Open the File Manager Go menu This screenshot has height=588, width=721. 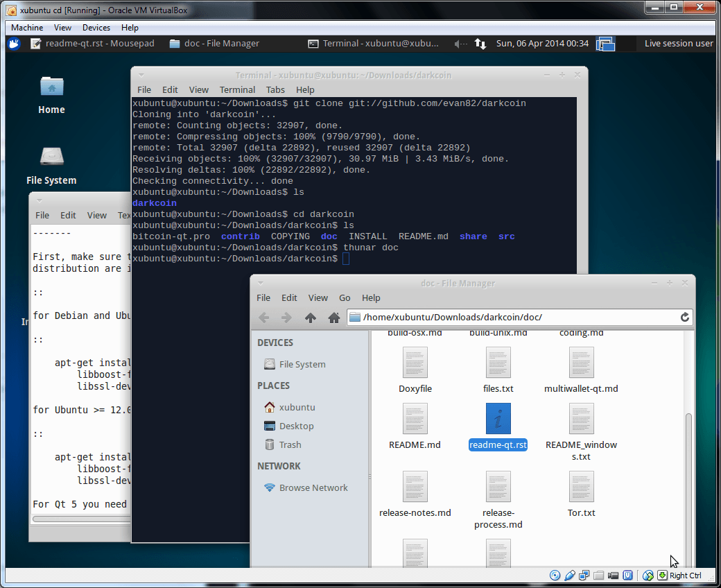coord(345,298)
